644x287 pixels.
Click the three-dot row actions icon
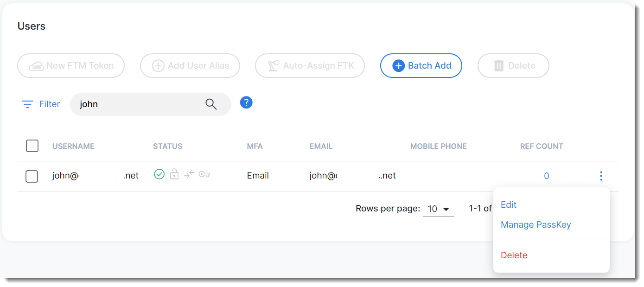pyautogui.click(x=601, y=176)
